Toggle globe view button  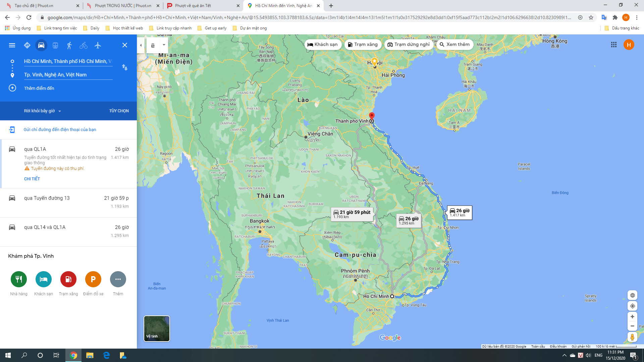(x=632, y=295)
